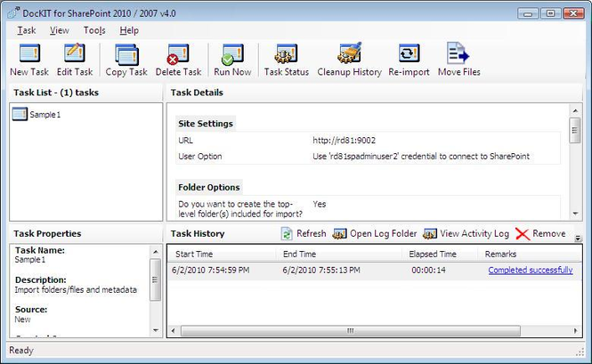This screenshot has width=592, height=364.
Task: Select the Copy Task toolbar icon
Action: coord(126,61)
